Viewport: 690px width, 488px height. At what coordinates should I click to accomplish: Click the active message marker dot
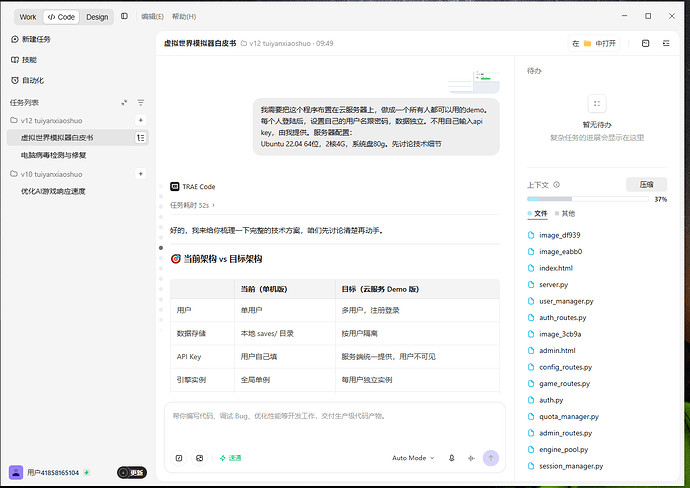[x=161, y=248]
